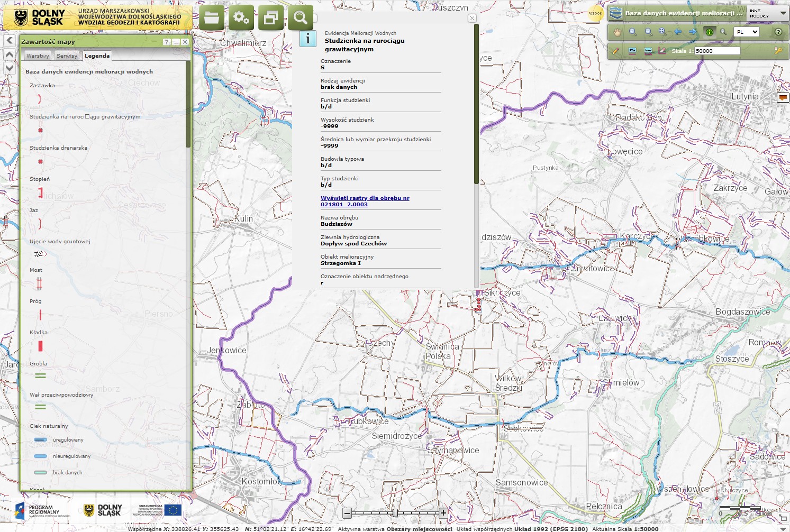Viewport: 790px width, 532px height.
Task: Click the overlapping windows icon in the top toolbar
Action: pyautogui.click(x=271, y=17)
